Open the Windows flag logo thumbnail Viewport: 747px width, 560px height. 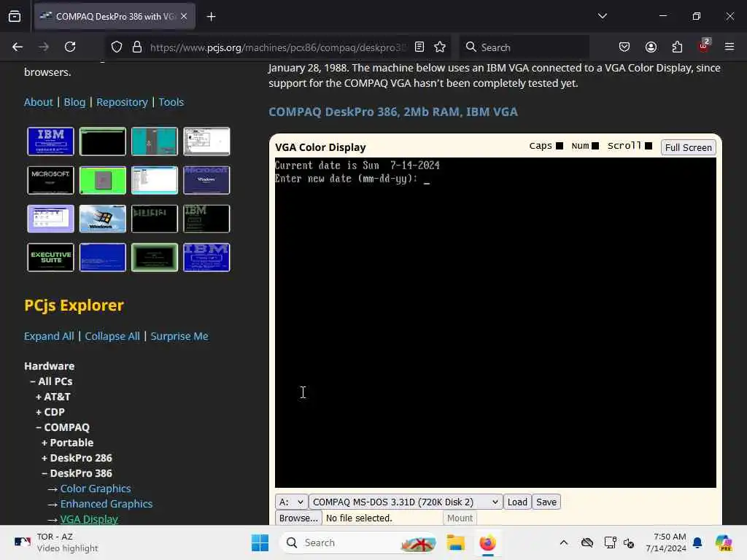click(x=102, y=219)
